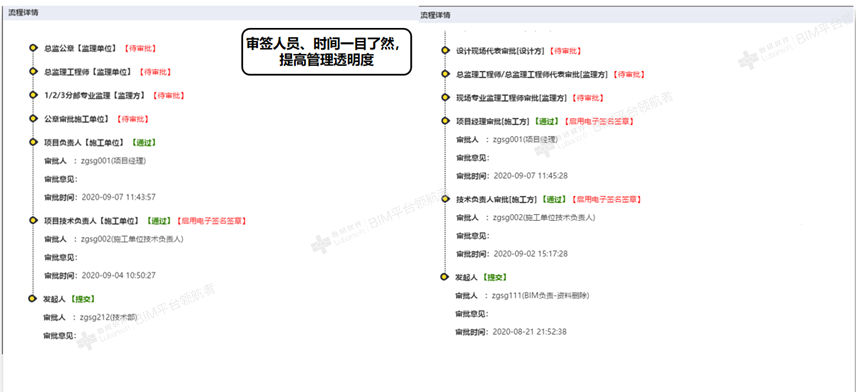Viewport: 856px width, 392px height.
Task: Click the 提交 tag above zgsg212(技术部)
Action: [83, 299]
